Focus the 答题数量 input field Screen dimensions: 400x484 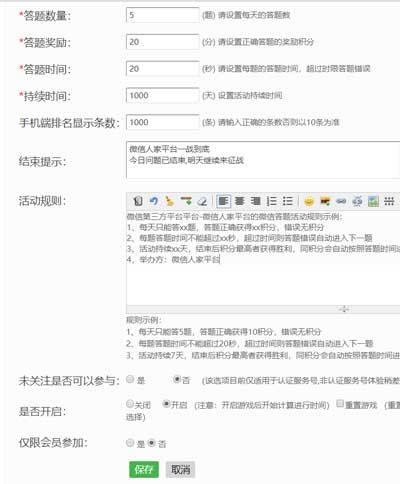tap(163, 15)
